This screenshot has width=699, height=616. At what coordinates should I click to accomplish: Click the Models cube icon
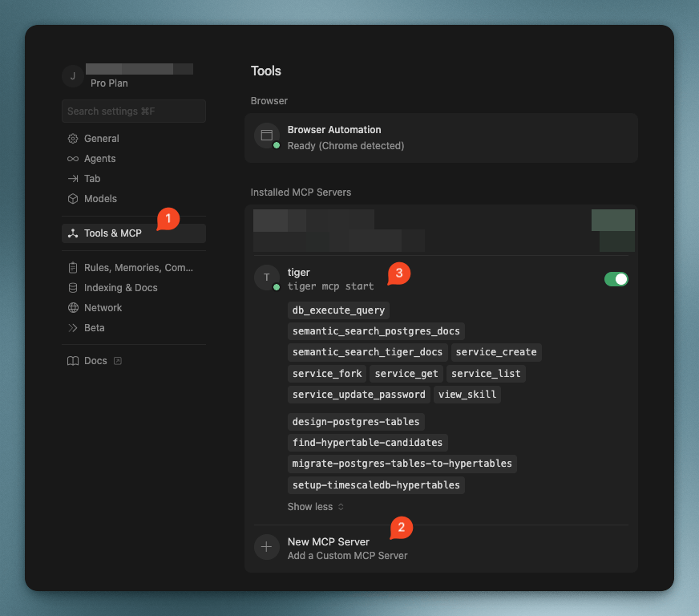tap(73, 199)
